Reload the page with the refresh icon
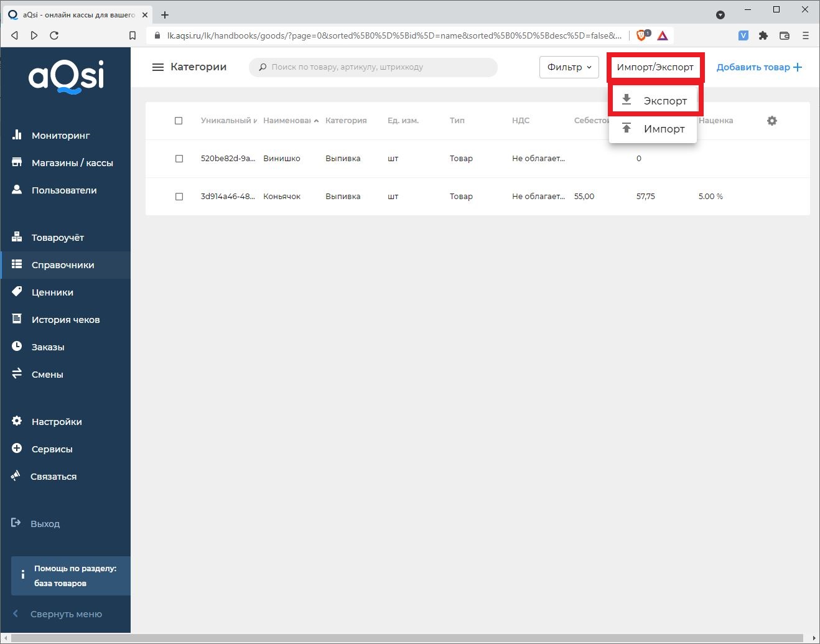This screenshot has height=644, width=820. [x=54, y=35]
